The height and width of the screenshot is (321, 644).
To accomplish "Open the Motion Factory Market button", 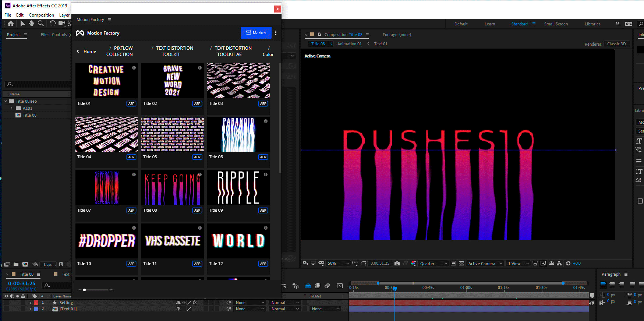I will (x=256, y=33).
